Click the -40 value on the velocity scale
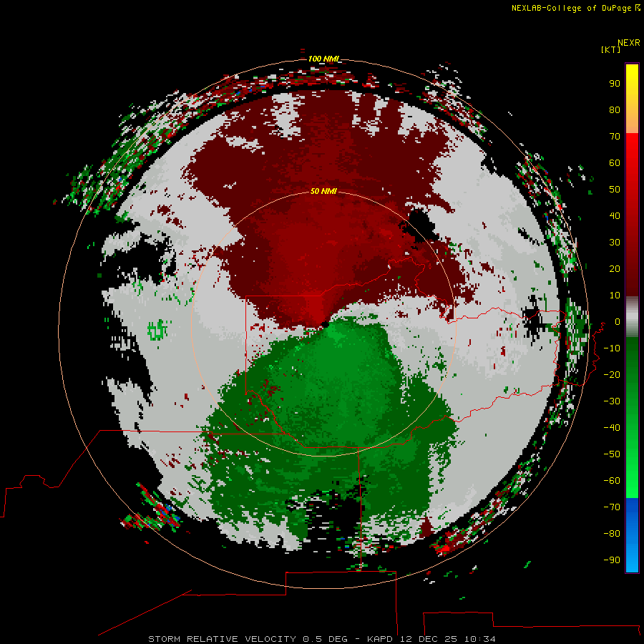This screenshot has height=644, width=644. 612,428
